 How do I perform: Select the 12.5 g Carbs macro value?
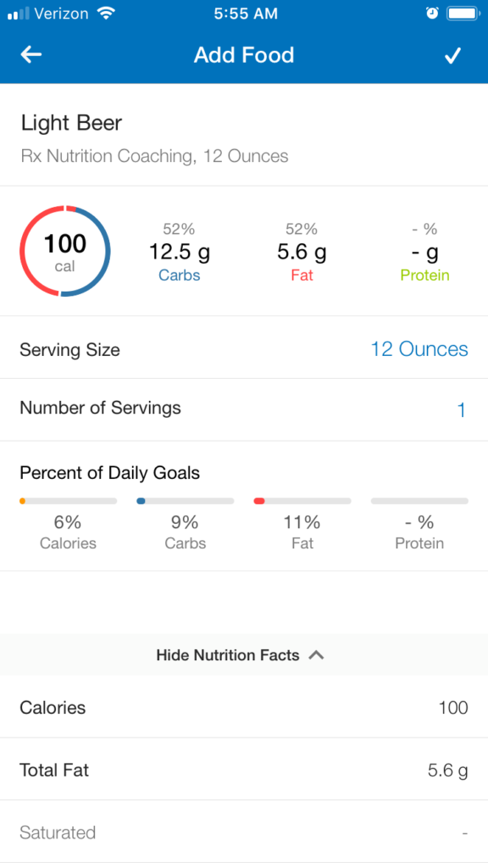pyautogui.click(x=180, y=252)
